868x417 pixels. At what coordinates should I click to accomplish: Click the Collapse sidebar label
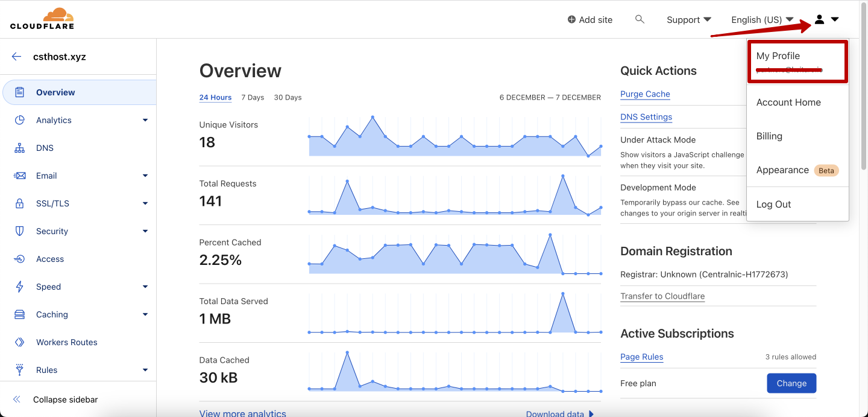pyautogui.click(x=65, y=399)
